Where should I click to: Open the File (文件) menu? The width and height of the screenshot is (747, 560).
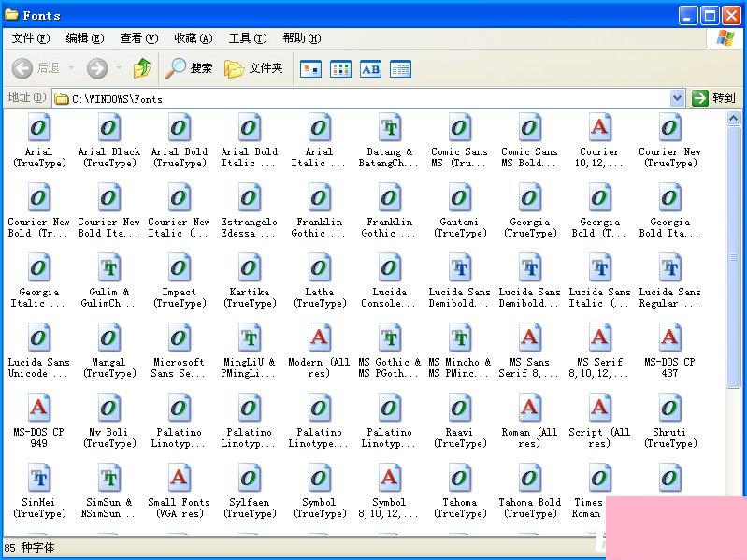coord(31,38)
